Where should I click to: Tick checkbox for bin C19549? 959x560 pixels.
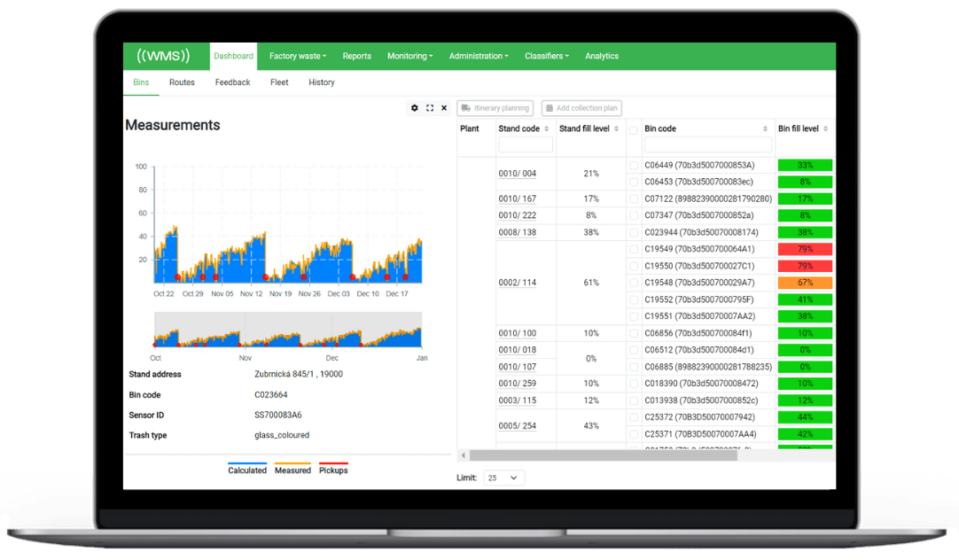634,250
